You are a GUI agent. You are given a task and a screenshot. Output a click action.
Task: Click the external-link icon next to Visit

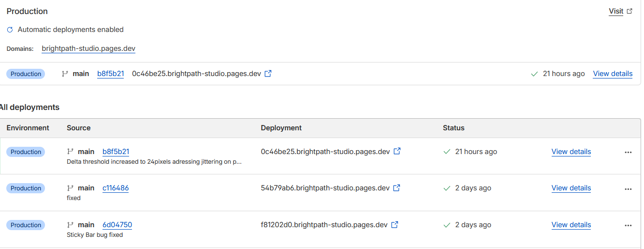coord(629,11)
